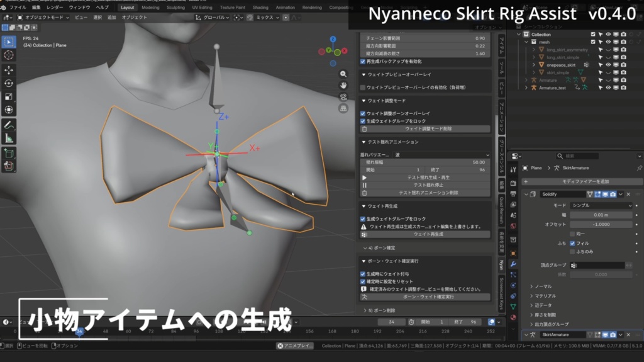Click the Blender logo menu icon
The image size is (644, 362).
tap(3, 8)
